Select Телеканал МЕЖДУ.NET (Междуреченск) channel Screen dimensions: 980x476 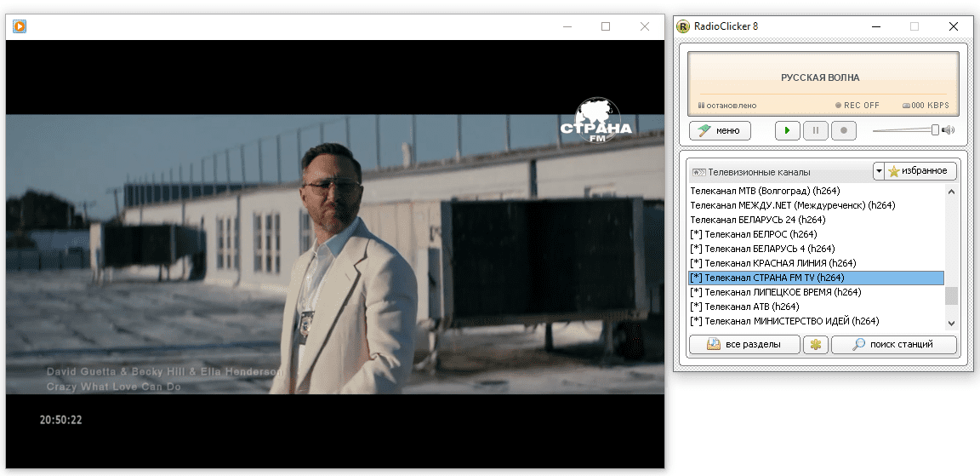(x=817, y=205)
